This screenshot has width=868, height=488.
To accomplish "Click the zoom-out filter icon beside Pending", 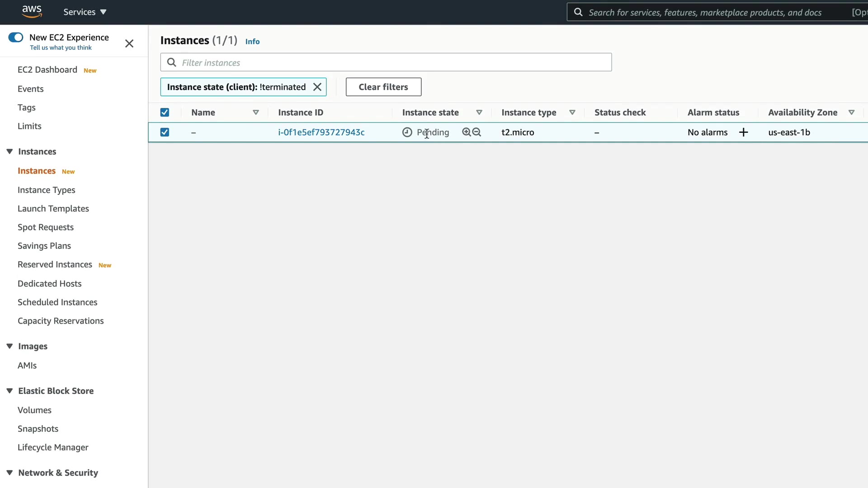I will [x=477, y=132].
